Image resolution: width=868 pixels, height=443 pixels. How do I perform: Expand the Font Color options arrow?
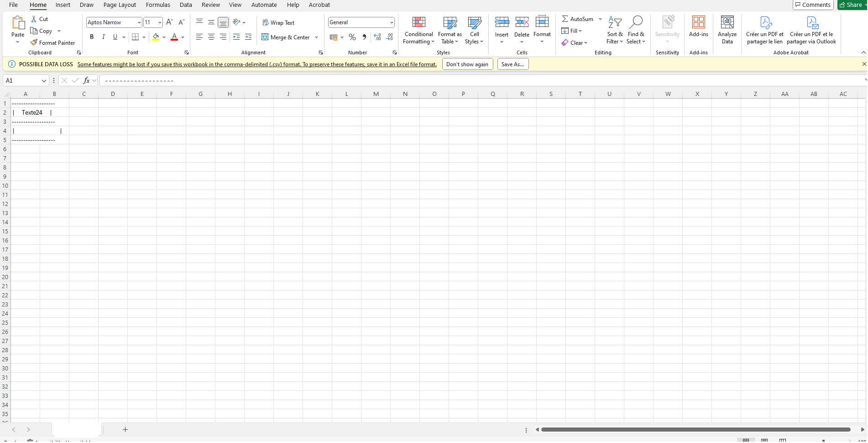click(183, 37)
